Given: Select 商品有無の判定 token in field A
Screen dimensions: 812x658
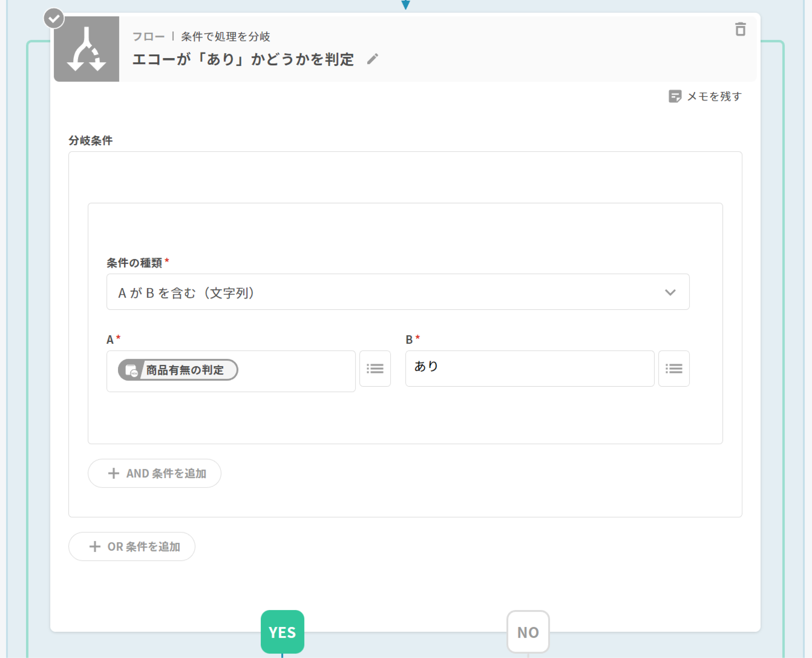Looking at the screenshot, I should (x=185, y=370).
